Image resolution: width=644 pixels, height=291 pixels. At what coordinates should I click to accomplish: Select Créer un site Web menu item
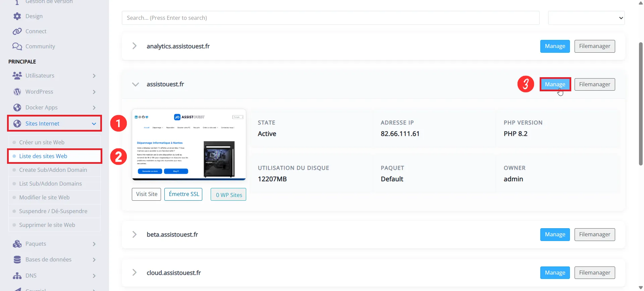[x=42, y=142]
